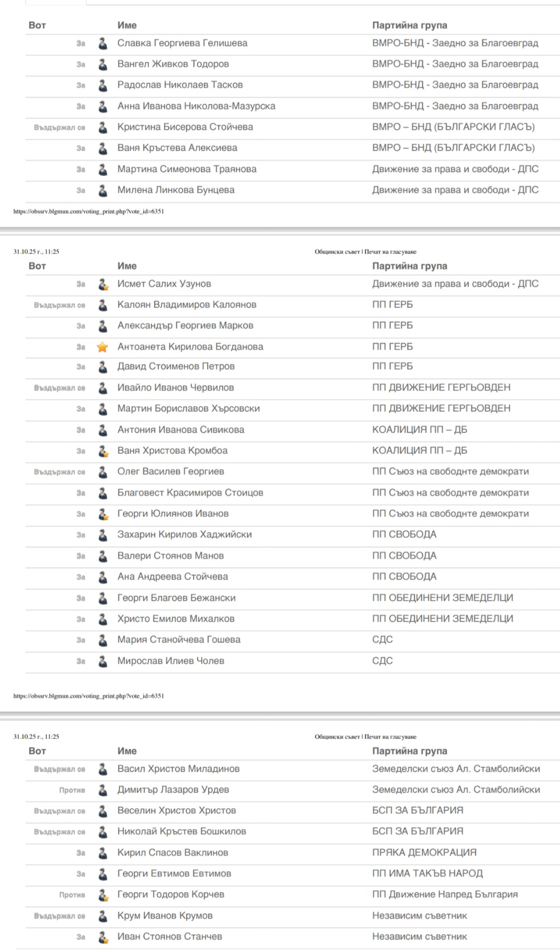The width and height of the screenshot is (560, 952).
Task: Click the person icon beside Исмет Салих Узунов
Action: coord(103,284)
